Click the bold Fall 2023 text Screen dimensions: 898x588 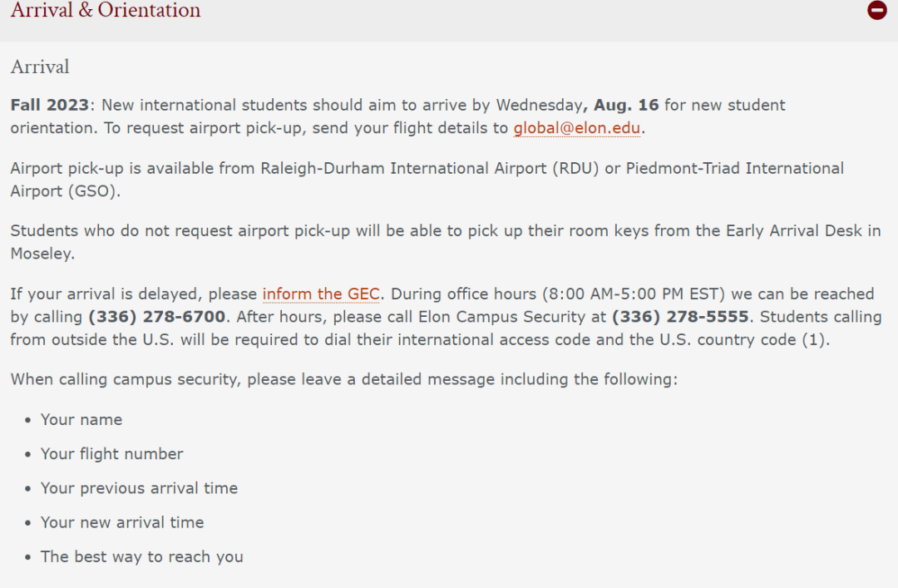click(x=50, y=105)
